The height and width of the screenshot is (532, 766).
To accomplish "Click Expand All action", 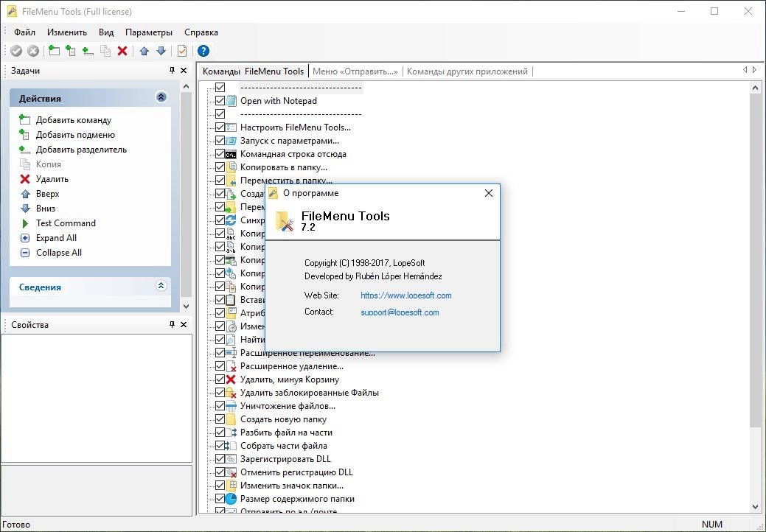I will (x=56, y=238).
